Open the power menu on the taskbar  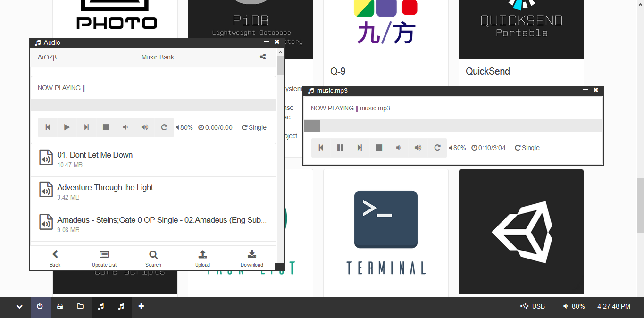[40, 307]
